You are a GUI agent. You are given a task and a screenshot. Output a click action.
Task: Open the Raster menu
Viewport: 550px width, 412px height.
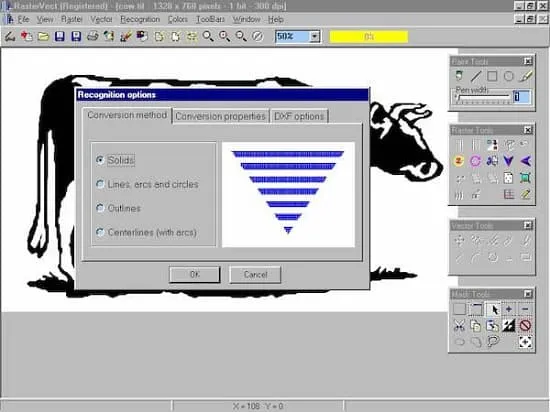pyautogui.click(x=72, y=19)
